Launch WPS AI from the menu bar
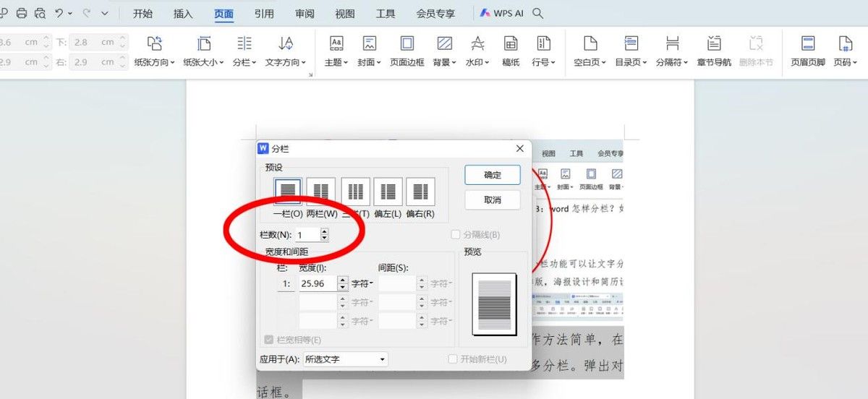This screenshot has width=868, height=399. point(502,13)
